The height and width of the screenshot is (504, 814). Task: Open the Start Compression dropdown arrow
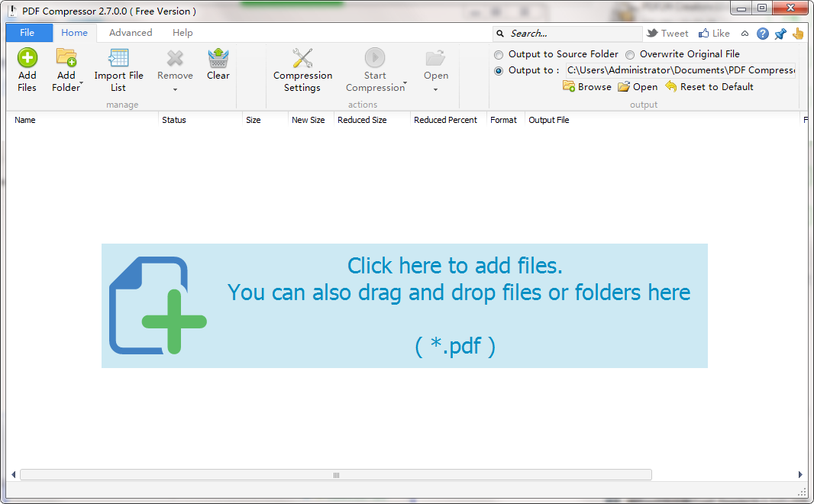tap(404, 85)
